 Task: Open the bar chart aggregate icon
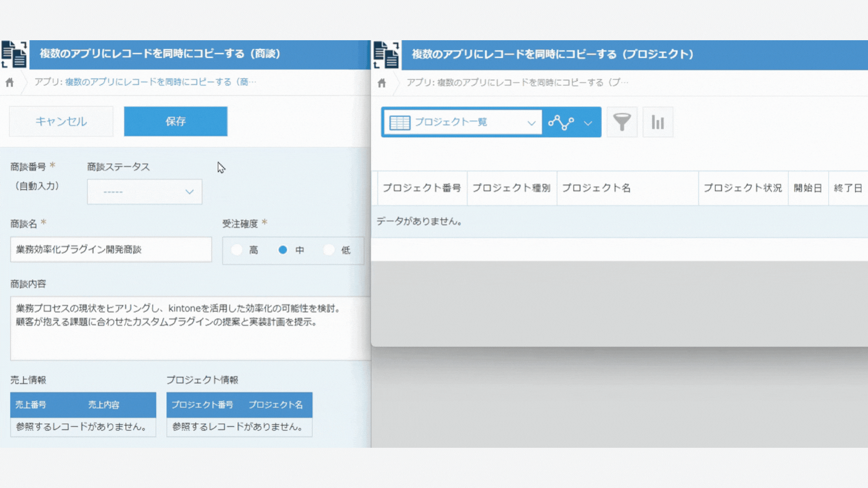[658, 122]
